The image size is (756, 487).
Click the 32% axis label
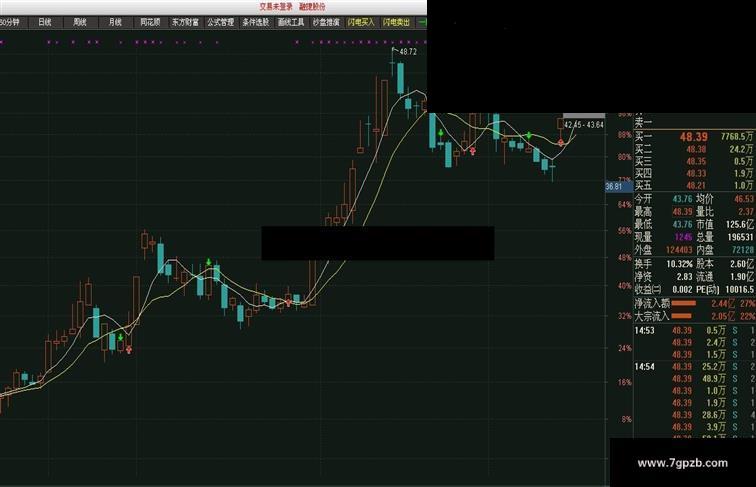pos(625,316)
